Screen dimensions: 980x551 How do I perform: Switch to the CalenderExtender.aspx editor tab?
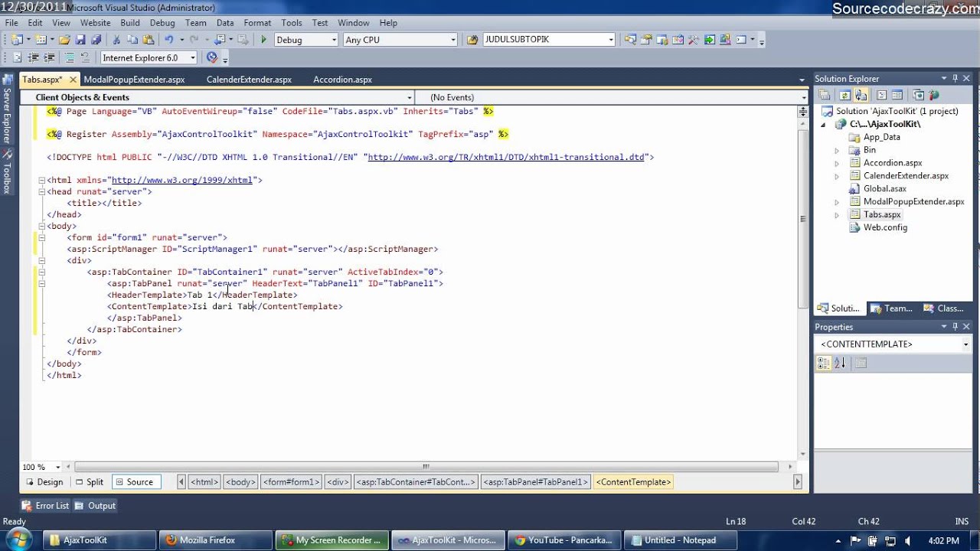coord(249,80)
